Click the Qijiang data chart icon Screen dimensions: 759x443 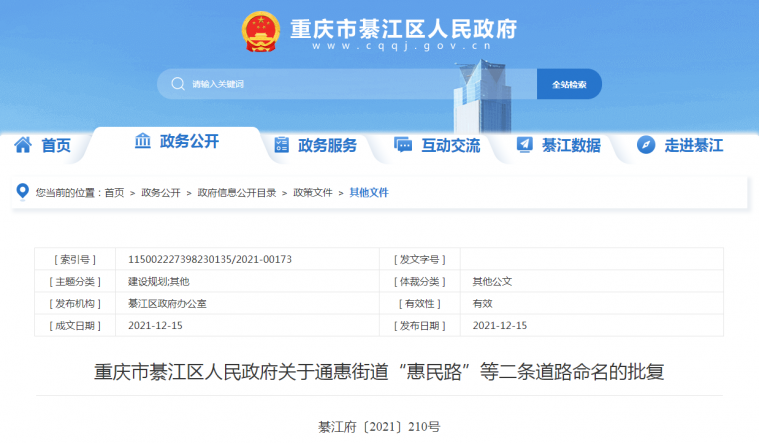tap(524, 145)
